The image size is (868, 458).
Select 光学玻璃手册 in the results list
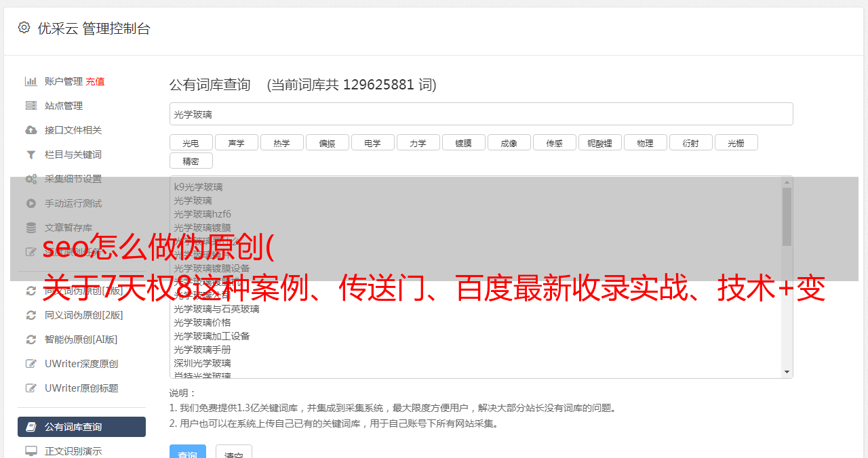(x=202, y=350)
